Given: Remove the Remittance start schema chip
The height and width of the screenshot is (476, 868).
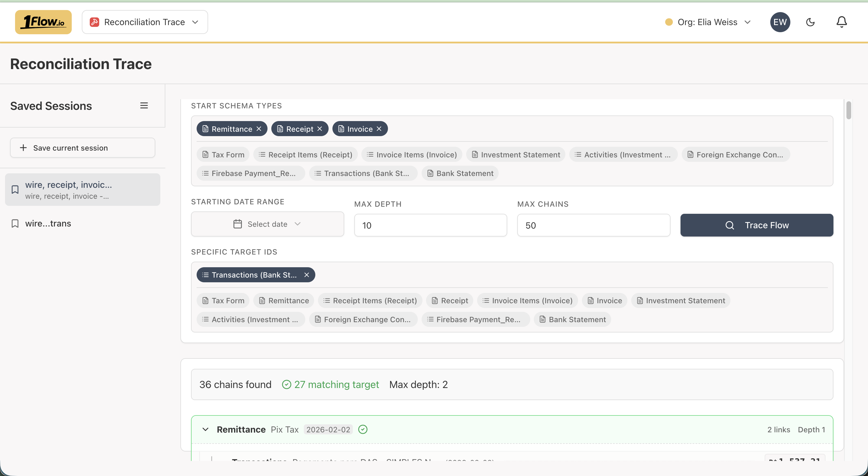Looking at the screenshot, I should coord(259,129).
